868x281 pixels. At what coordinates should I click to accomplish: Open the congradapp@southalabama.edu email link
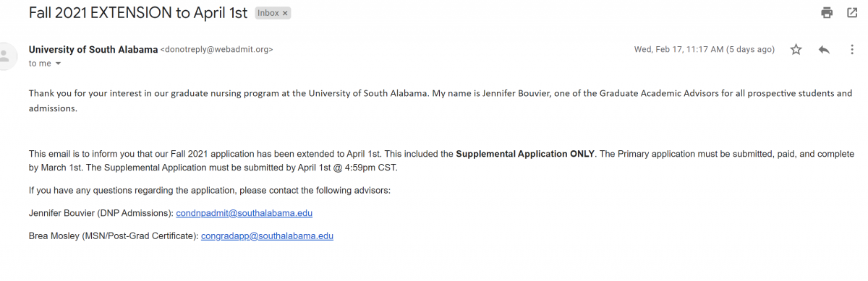(267, 235)
